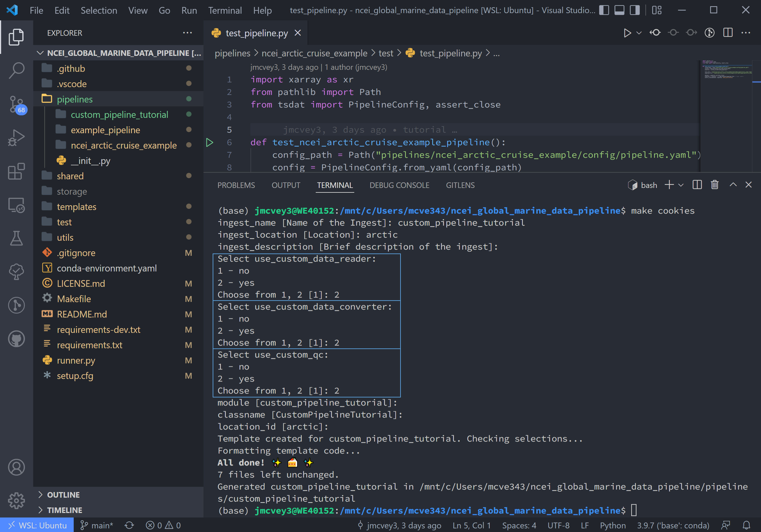Run test via gutter play icon on line 6
Image resolution: width=761 pixels, height=532 pixels.
(x=209, y=142)
